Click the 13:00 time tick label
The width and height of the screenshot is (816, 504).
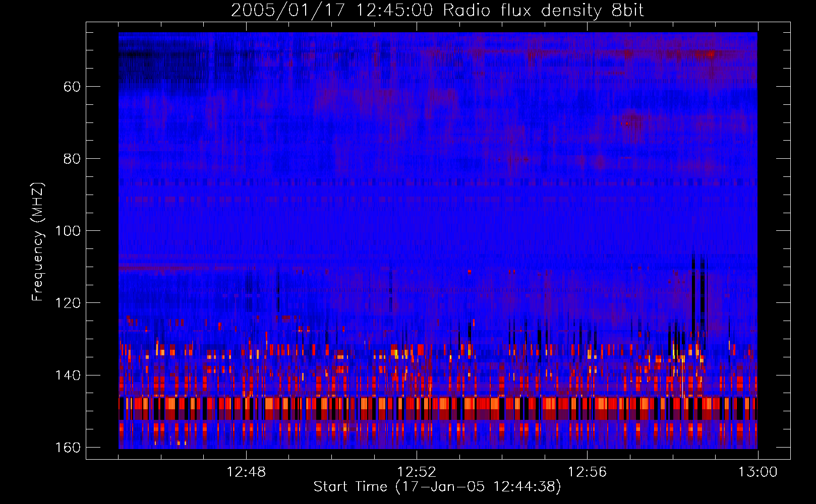[x=758, y=472]
